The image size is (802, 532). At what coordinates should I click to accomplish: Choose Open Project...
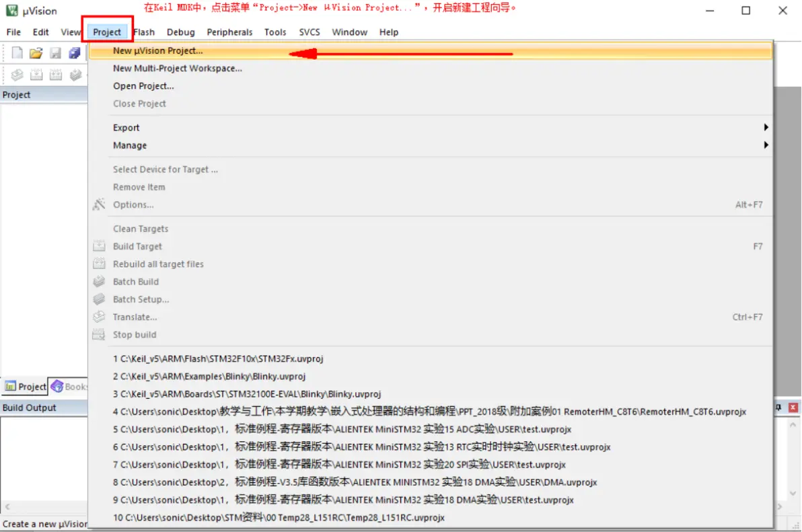click(430, 86)
